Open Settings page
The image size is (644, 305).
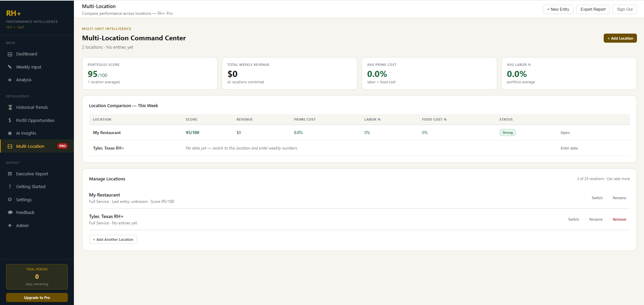point(37,200)
